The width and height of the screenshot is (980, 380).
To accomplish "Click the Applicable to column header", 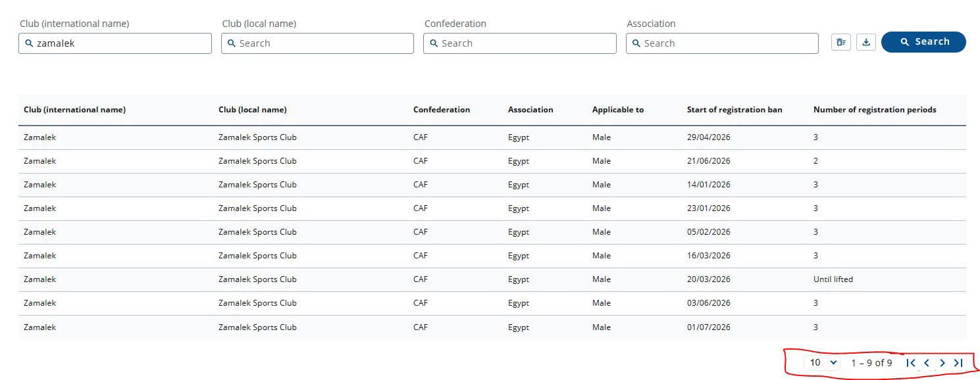I will (x=618, y=110).
